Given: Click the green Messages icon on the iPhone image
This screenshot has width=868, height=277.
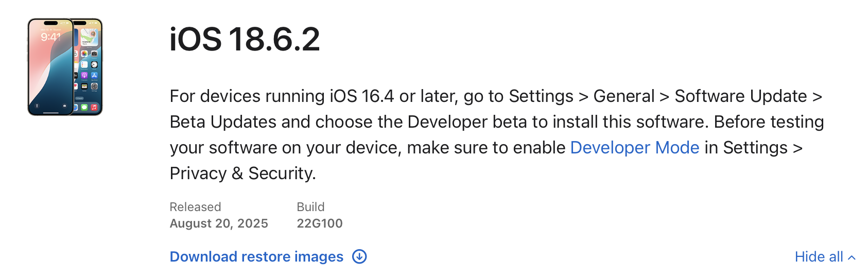Looking at the screenshot, I should (84, 107).
